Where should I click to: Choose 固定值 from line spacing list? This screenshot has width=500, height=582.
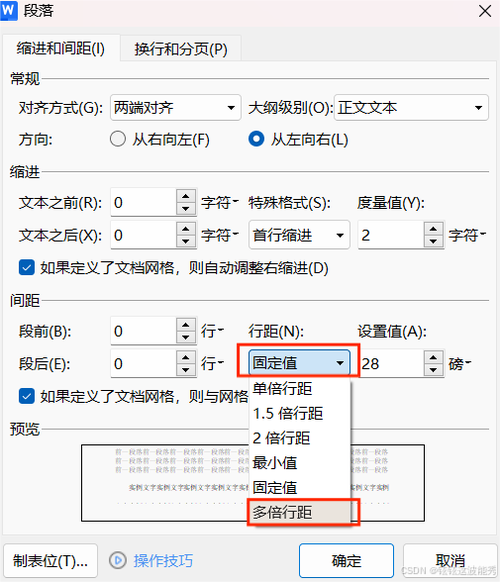click(x=299, y=488)
